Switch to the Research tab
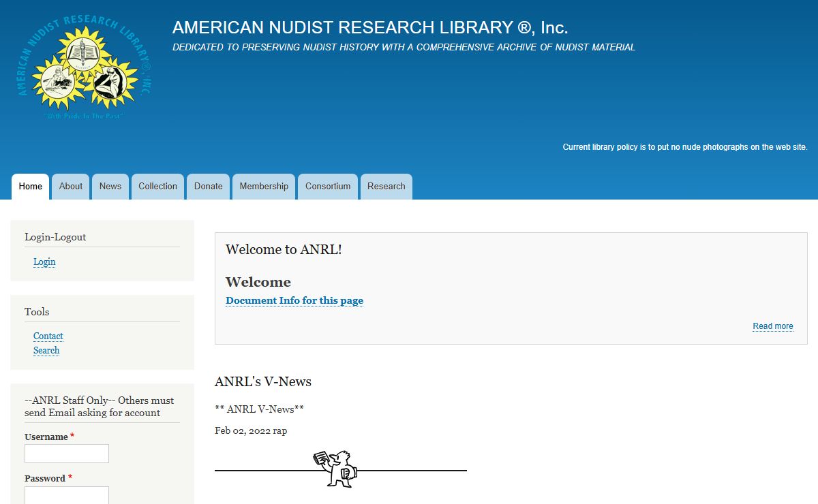 (387, 187)
